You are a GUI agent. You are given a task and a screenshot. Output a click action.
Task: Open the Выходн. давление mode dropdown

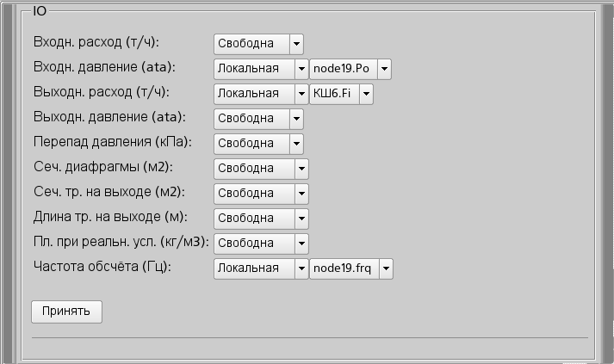pos(257,118)
